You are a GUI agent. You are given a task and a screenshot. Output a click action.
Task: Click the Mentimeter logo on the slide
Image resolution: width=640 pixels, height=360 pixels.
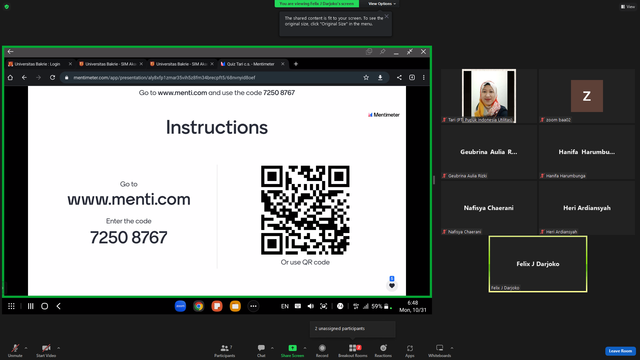click(384, 115)
